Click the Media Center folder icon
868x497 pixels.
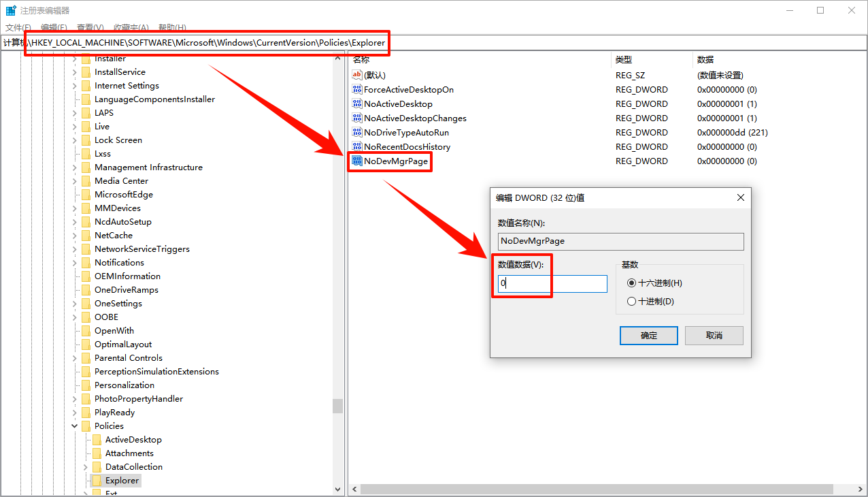coord(86,180)
